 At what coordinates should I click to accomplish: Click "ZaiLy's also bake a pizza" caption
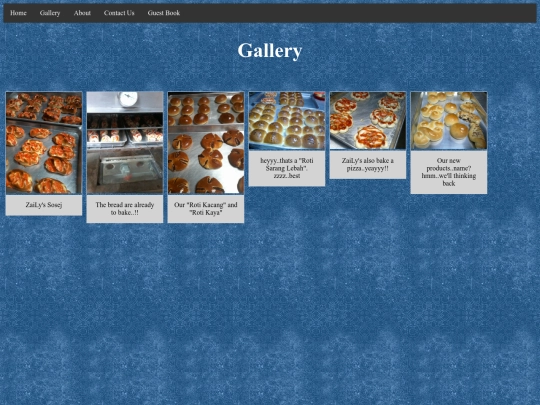coord(368,164)
